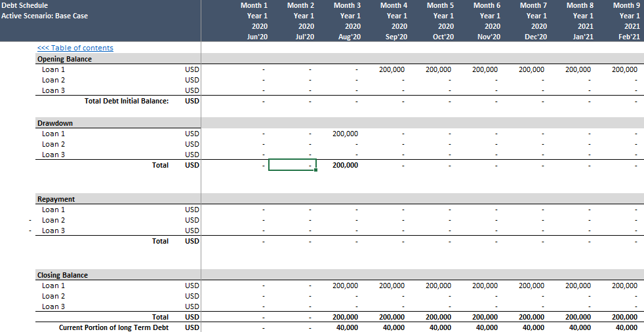644x332 pixels.
Task: Select the Feb'21 date cell
Action: click(630, 37)
